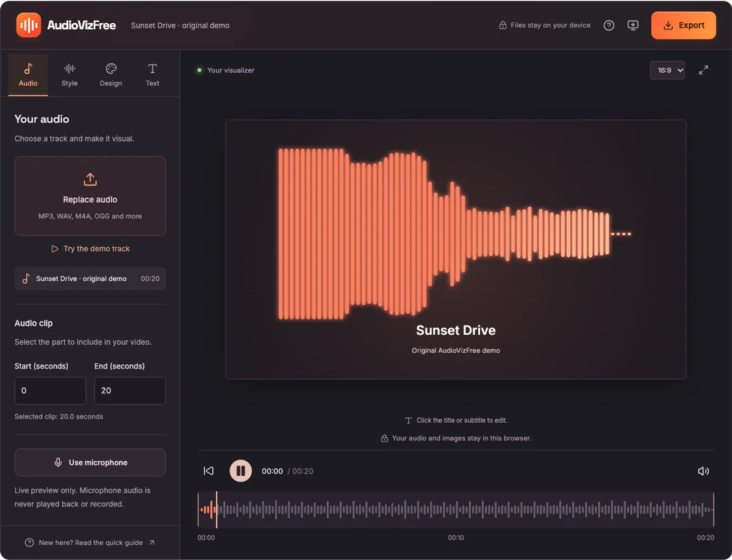The height and width of the screenshot is (560, 732).
Task: Open the Design tab
Action: (x=111, y=75)
